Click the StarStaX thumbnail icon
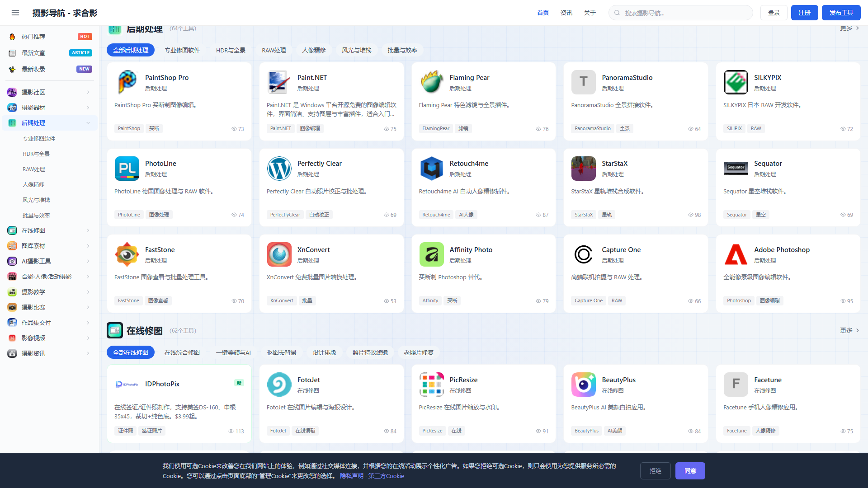This screenshot has height=488, width=868. (583, 168)
